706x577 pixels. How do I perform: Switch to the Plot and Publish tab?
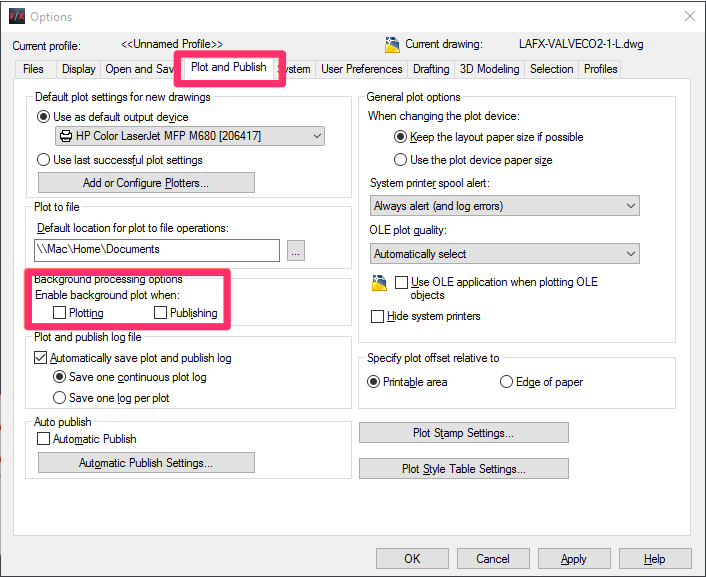[229, 68]
